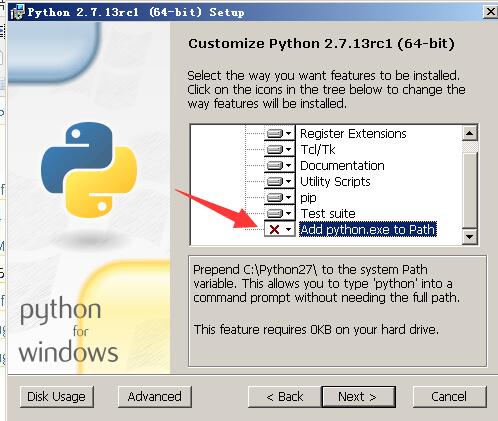Open the pip install option dropdown arrow
The width and height of the screenshot is (498, 421).
pos(289,198)
